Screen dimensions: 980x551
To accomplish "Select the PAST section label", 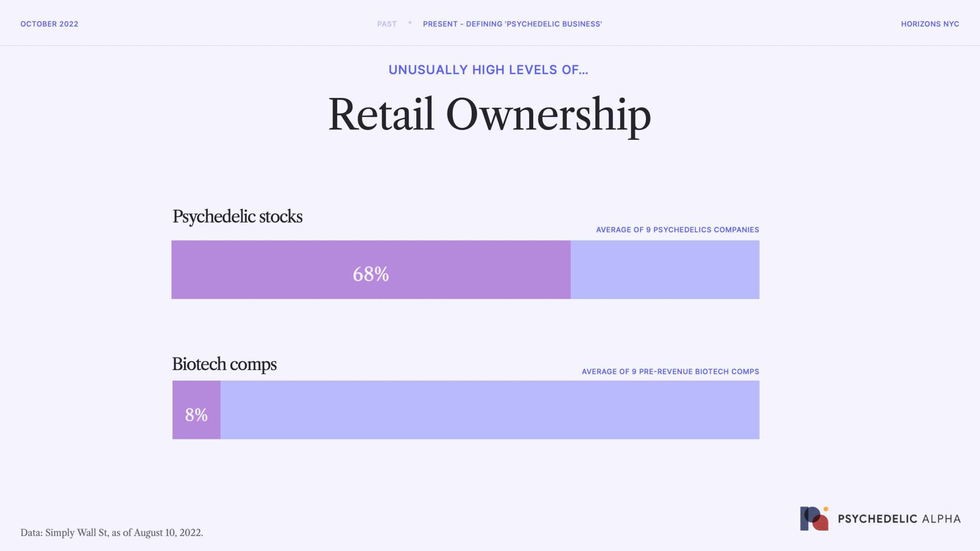I will (x=387, y=24).
